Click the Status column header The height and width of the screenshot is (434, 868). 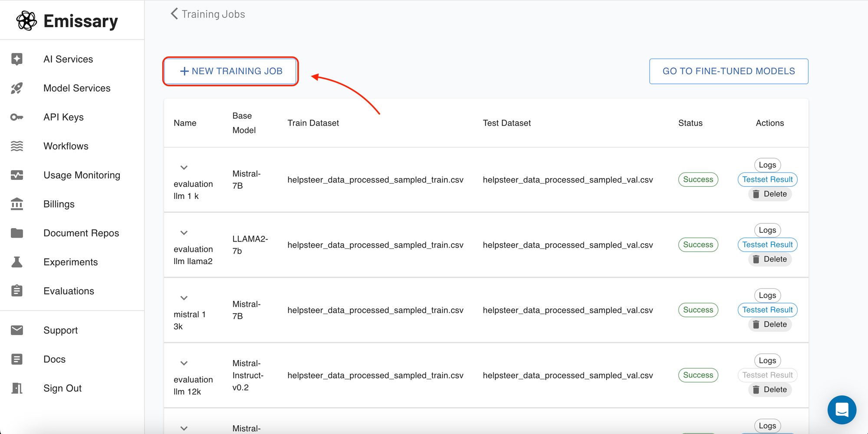point(690,123)
